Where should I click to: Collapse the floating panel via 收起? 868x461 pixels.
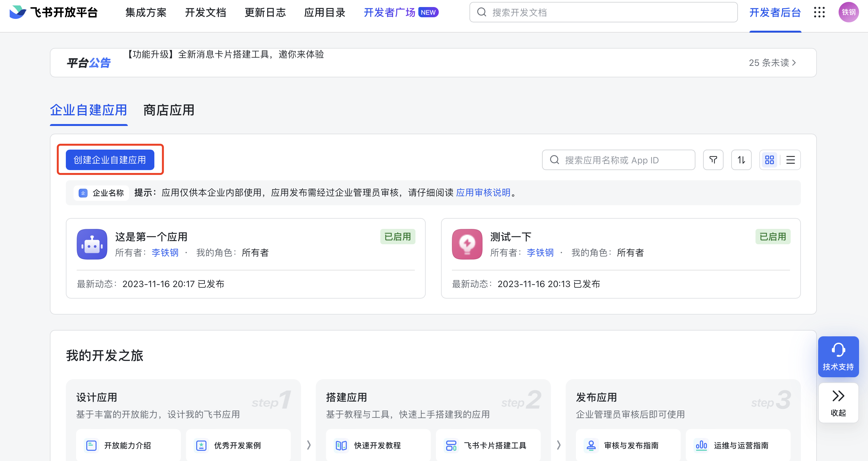pos(838,403)
